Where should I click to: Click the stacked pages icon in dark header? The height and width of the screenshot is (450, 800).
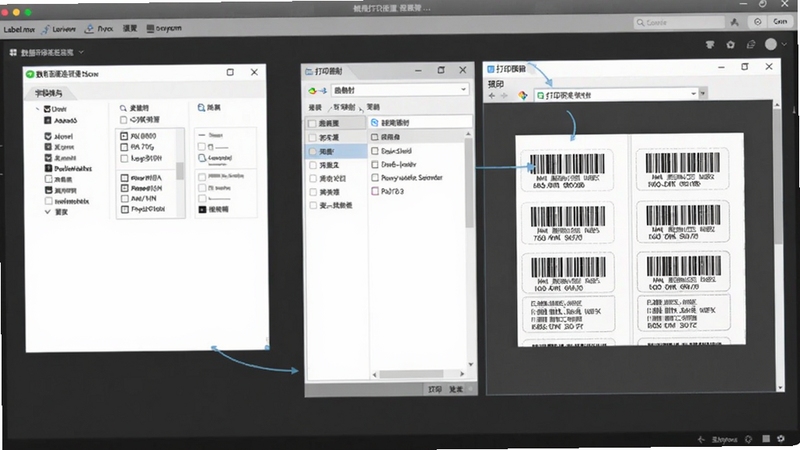coord(751,45)
